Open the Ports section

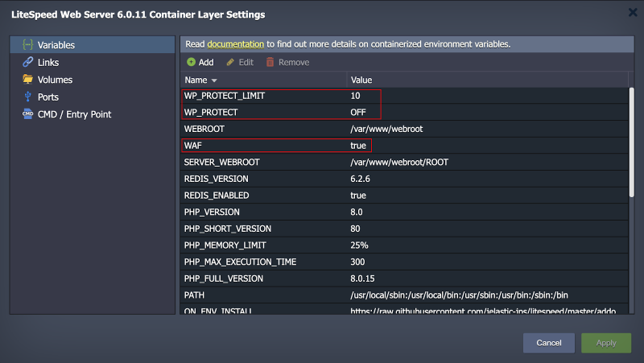93,97
